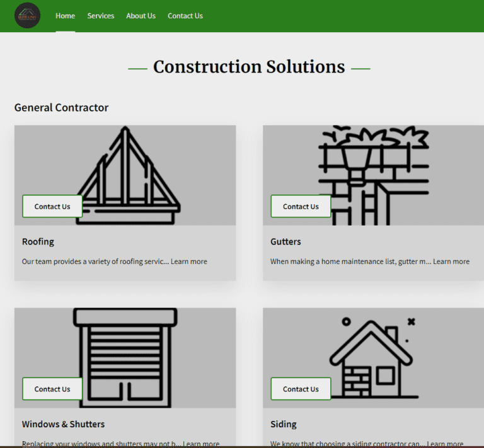Screen dimensions: 484x448
Task: Open the Services menu item
Action: [101, 16]
